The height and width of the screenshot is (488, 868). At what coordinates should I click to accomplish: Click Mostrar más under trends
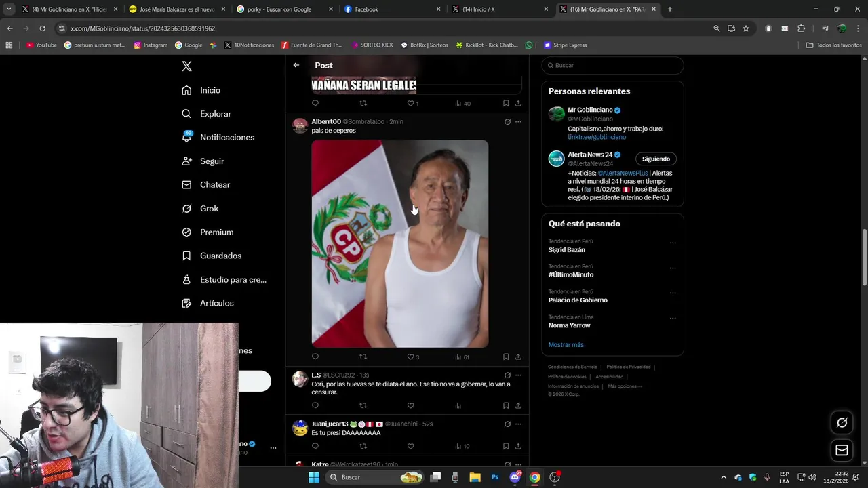[x=566, y=345]
